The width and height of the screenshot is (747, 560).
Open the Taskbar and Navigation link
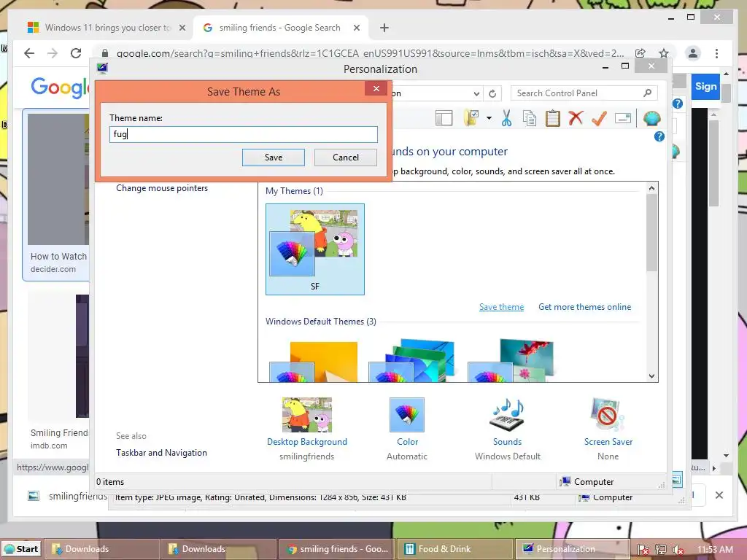(161, 453)
